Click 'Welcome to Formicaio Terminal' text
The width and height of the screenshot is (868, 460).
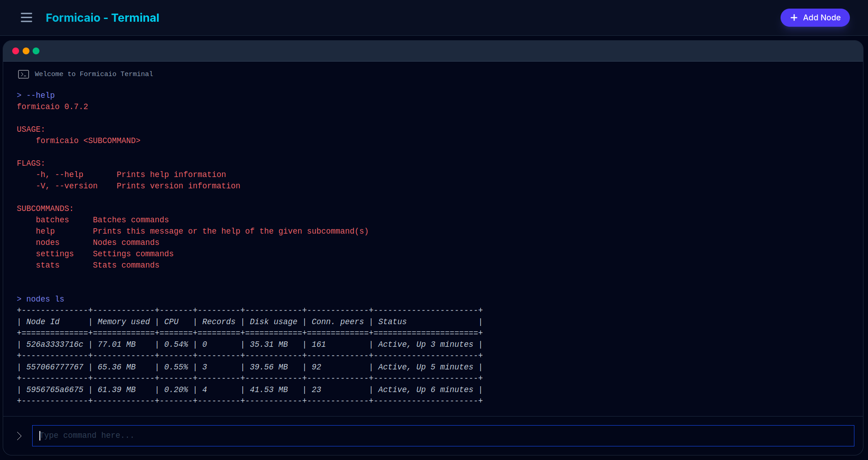click(x=94, y=74)
